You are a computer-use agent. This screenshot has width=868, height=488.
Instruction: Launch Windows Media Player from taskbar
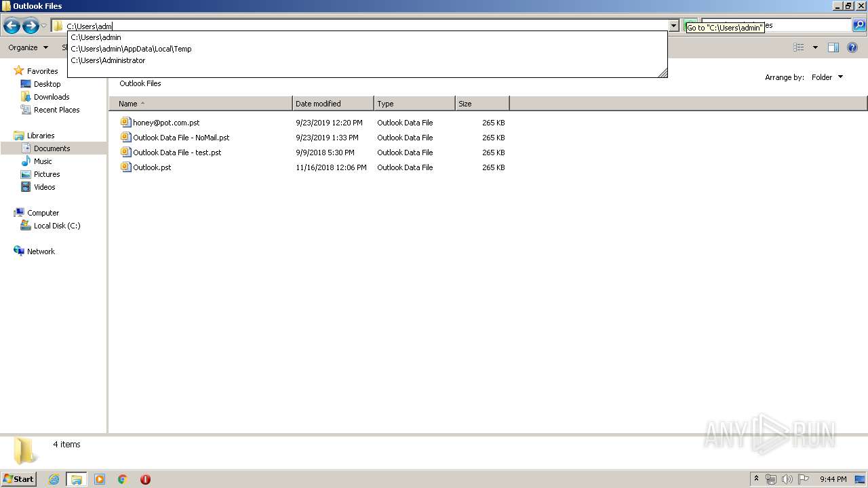(100, 479)
